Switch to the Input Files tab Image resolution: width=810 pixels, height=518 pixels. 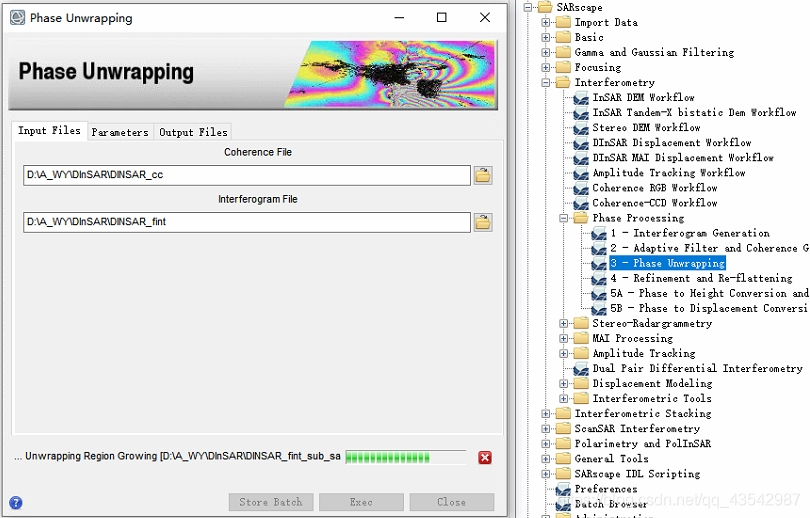(x=50, y=131)
